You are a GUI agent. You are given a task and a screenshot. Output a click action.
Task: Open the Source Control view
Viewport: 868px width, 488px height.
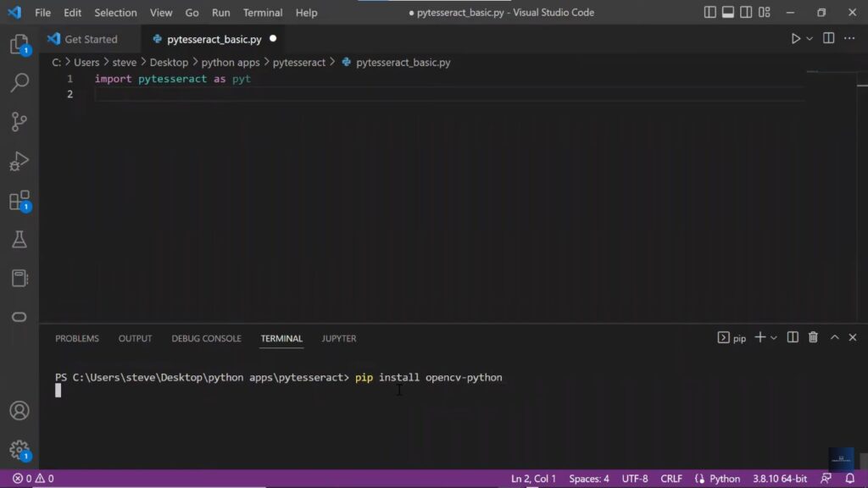tap(19, 122)
